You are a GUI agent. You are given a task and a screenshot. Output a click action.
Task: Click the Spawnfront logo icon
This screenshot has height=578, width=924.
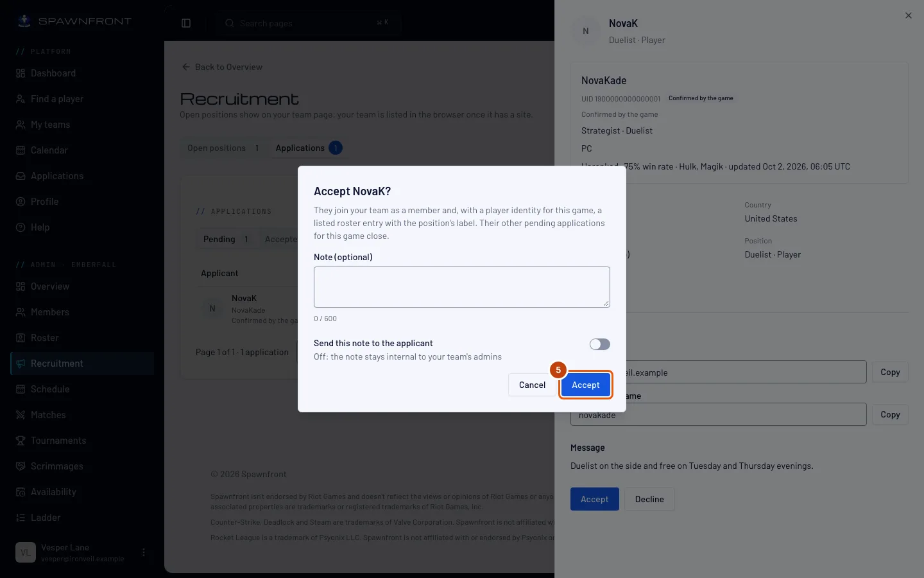tap(24, 21)
